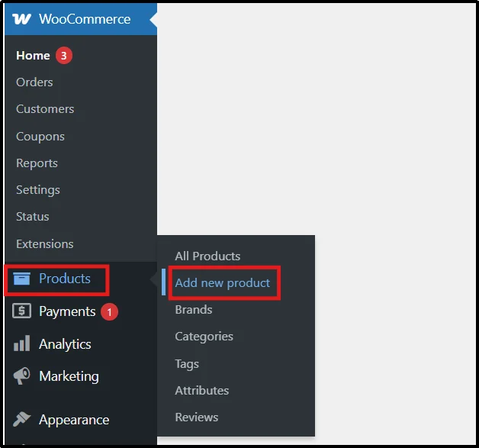
Task: Open the Status page
Action: pyautogui.click(x=33, y=217)
